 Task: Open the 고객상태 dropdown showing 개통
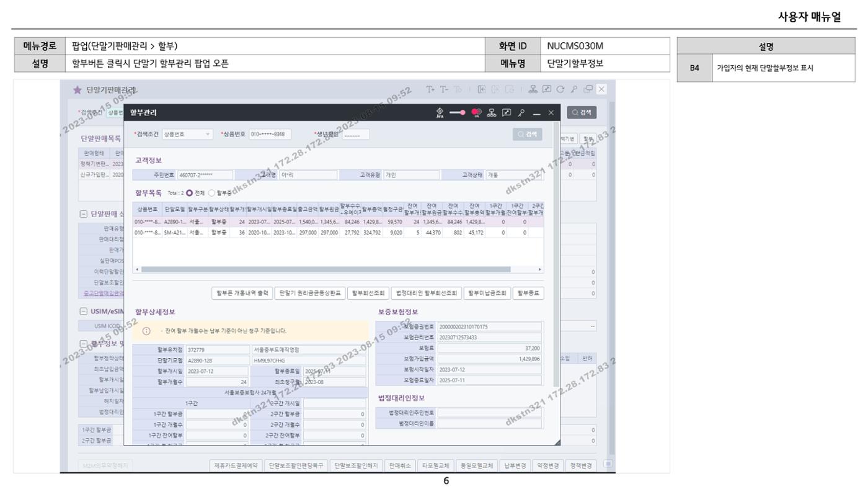tap(514, 176)
